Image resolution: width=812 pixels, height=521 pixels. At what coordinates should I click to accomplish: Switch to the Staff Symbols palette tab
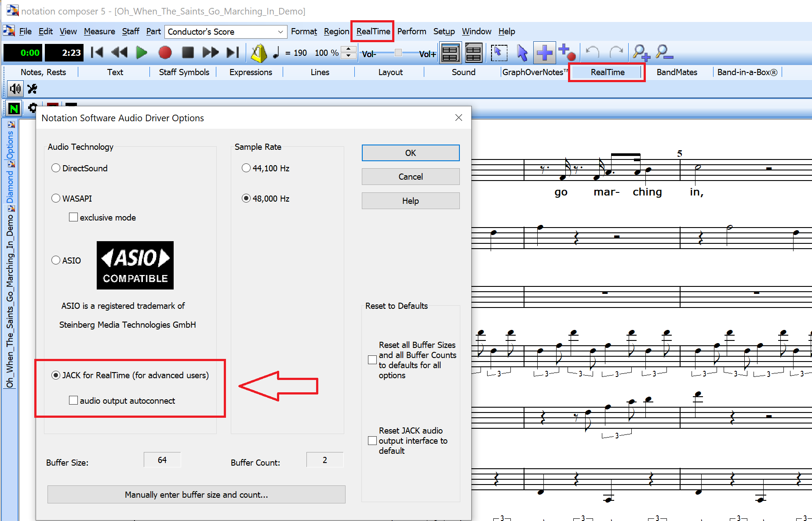(184, 72)
